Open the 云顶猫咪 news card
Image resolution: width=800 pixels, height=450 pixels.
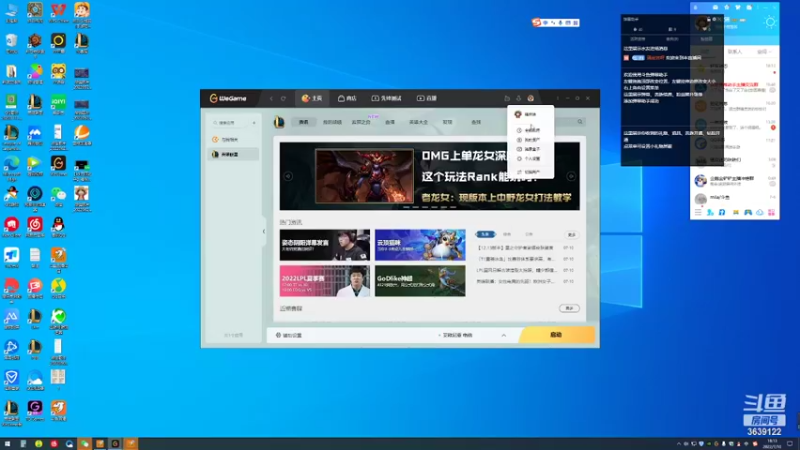pyautogui.click(x=420, y=244)
